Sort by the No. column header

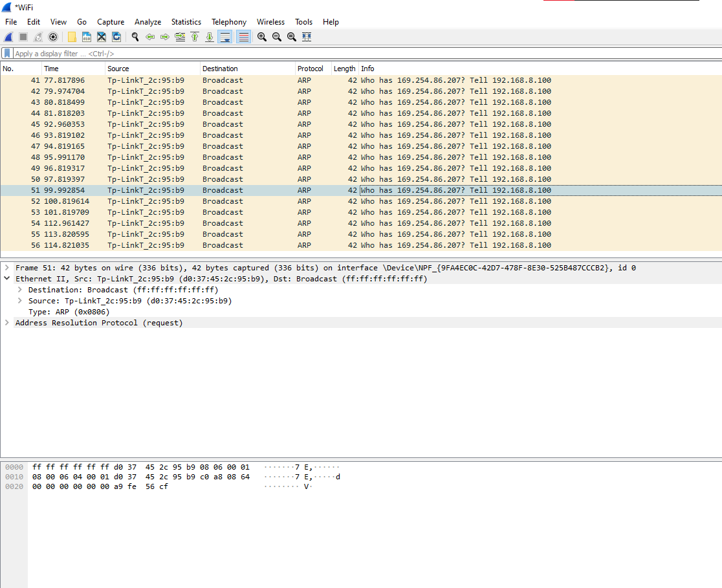(21, 69)
